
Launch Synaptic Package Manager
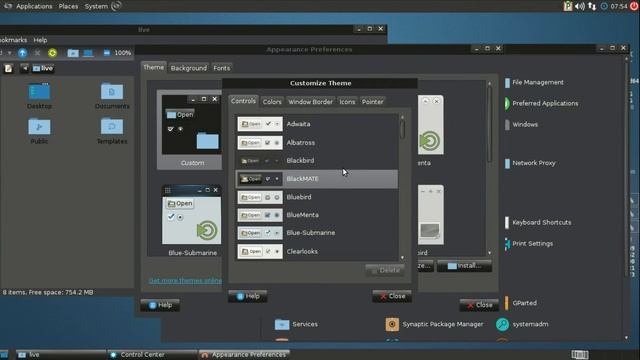coord(434,324)
